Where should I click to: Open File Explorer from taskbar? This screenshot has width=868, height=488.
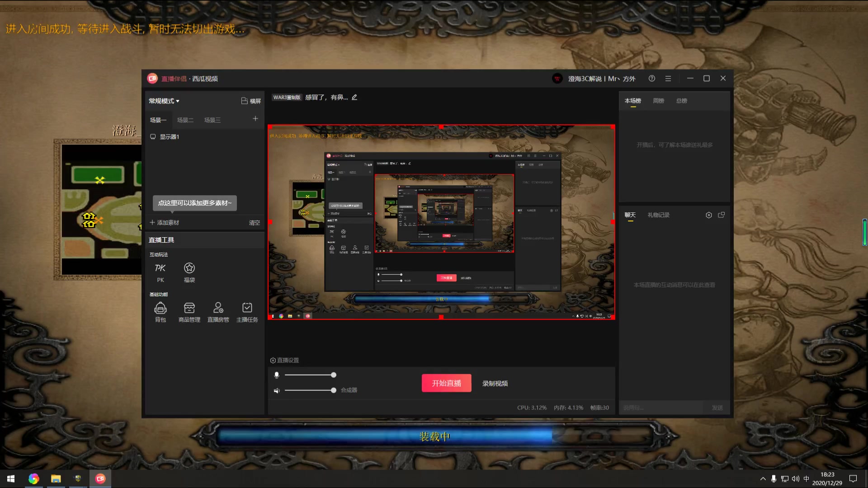pos(56,479)
